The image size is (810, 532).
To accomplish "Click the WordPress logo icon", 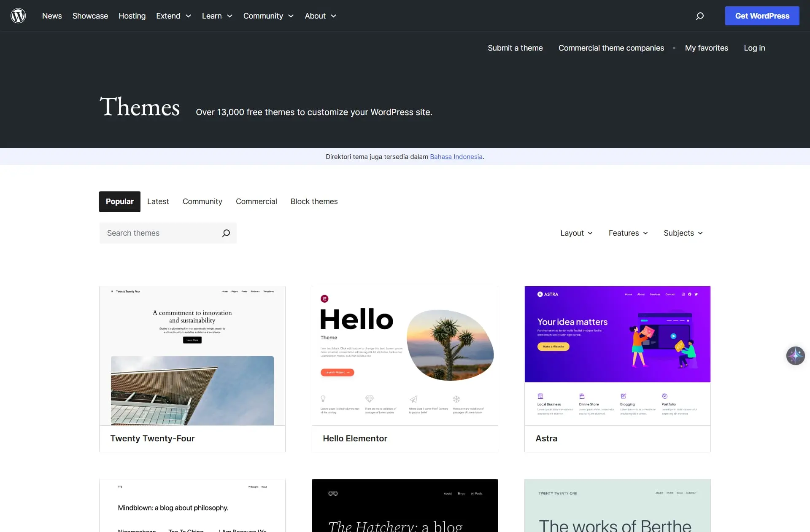I will (x=18, y=16).
